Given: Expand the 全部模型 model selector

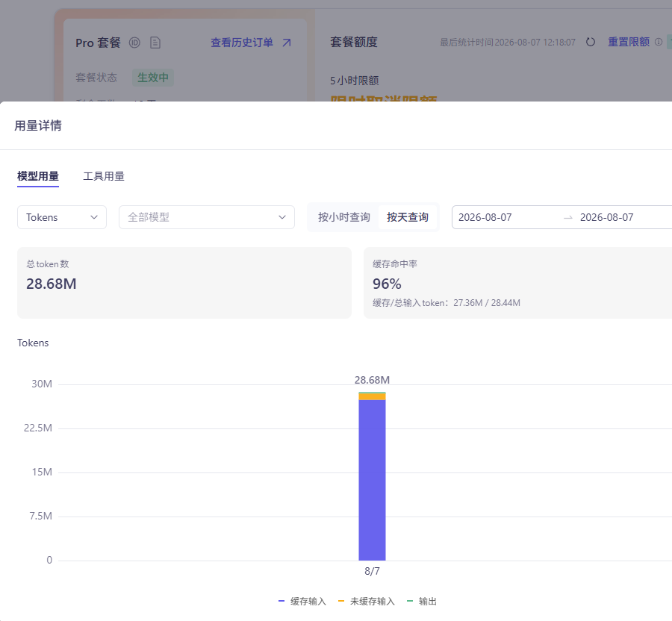Looking at the screenshot, I should pos(207,217).
